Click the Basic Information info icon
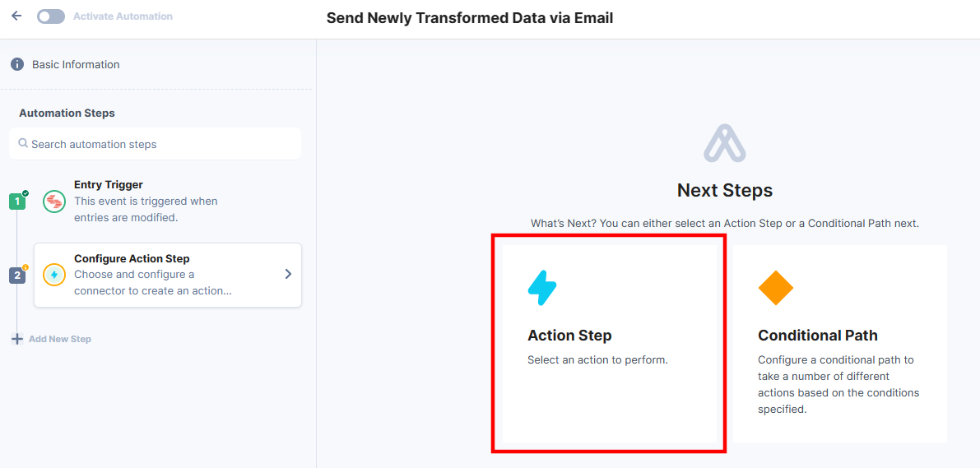Image resolution: width=980 pixels, height=468 pixels. tap(17, 64)
